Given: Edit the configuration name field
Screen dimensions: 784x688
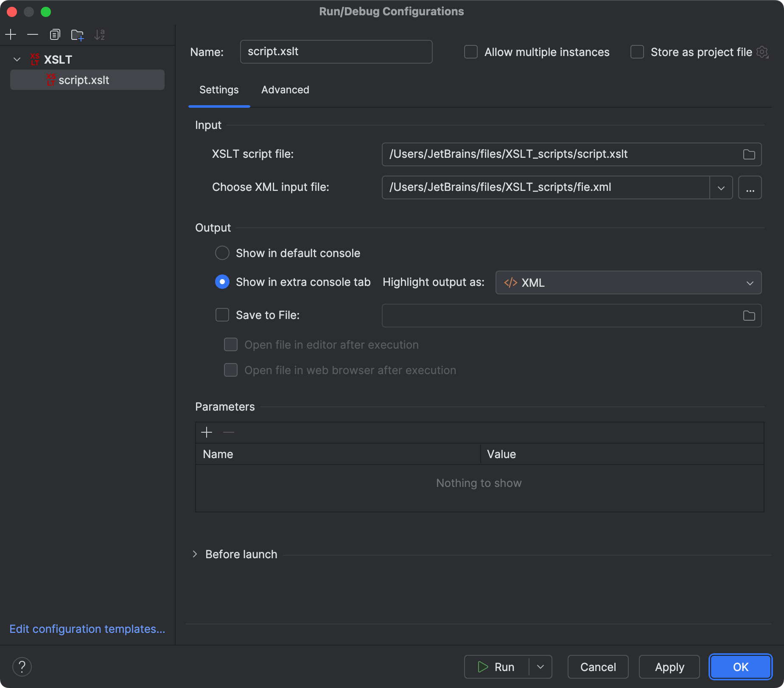Looking at the screenshot, I should (336, 51).
